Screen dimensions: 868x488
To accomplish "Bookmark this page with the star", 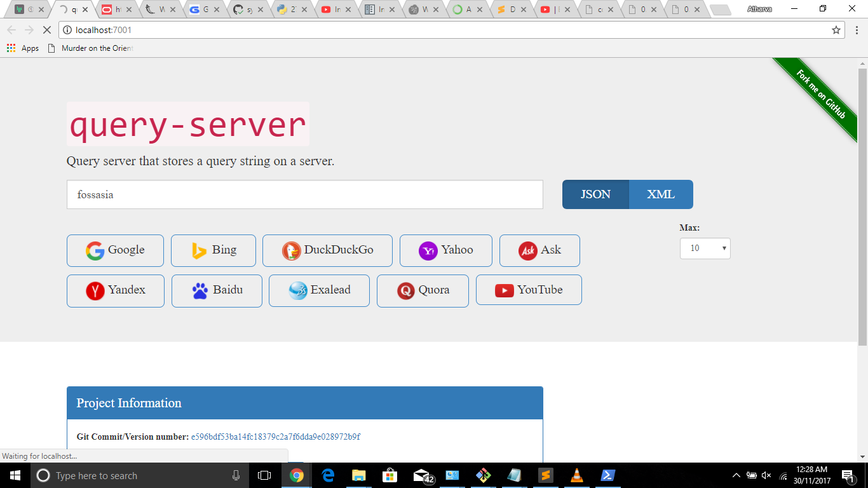I will [x=836, y=30].
